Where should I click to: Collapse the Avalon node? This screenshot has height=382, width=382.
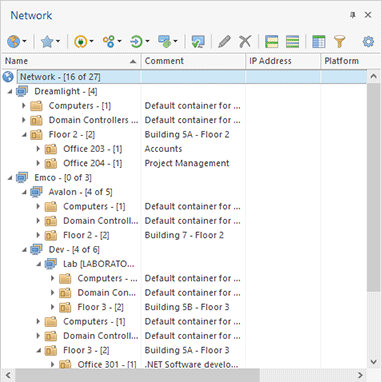tap(24, 192)
